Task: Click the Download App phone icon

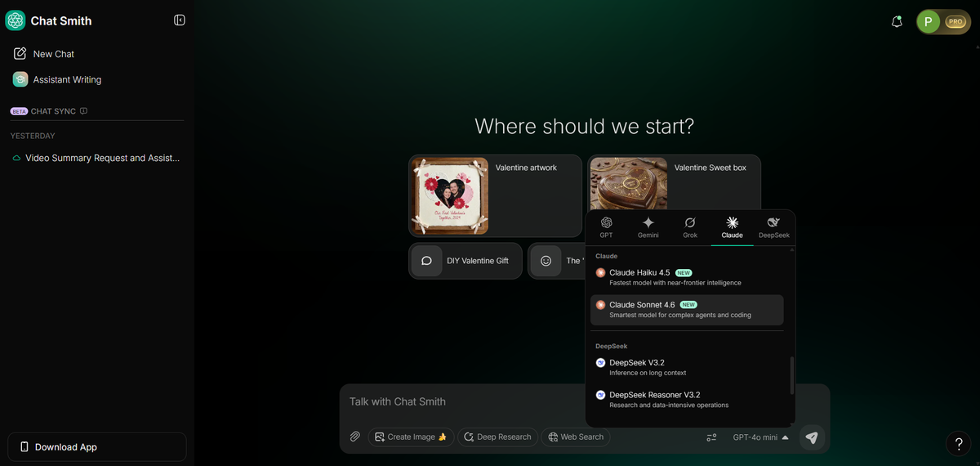Action: pos(24,447)
